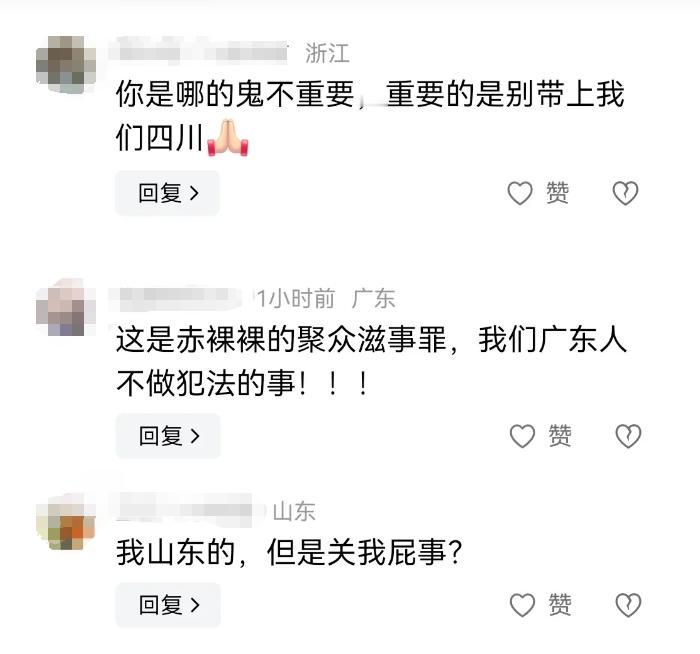Image resolution: width=700 pixels, height=654 pixels.
Task: Dislike the 关我屁事 comment
Action: tap(628, 605)
